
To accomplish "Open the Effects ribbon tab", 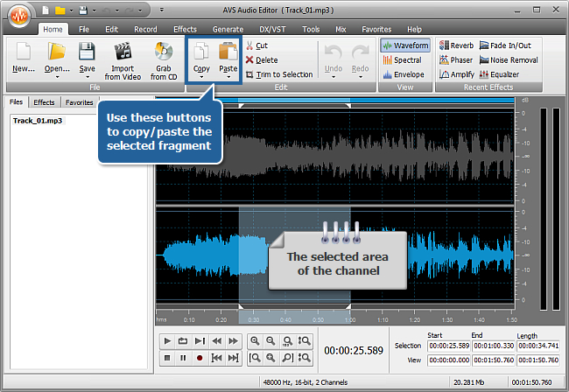I will (185, 30).
